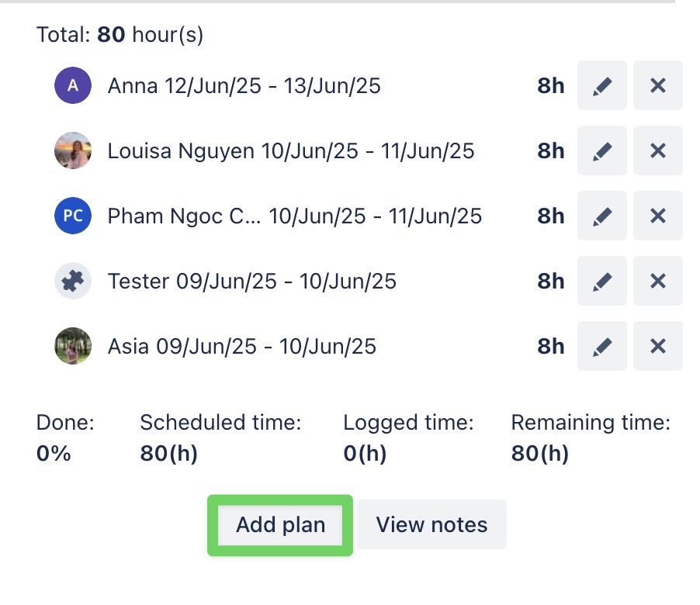
Task: Remove Pham Ngoc C's plan entry
Action: point(658,216)
